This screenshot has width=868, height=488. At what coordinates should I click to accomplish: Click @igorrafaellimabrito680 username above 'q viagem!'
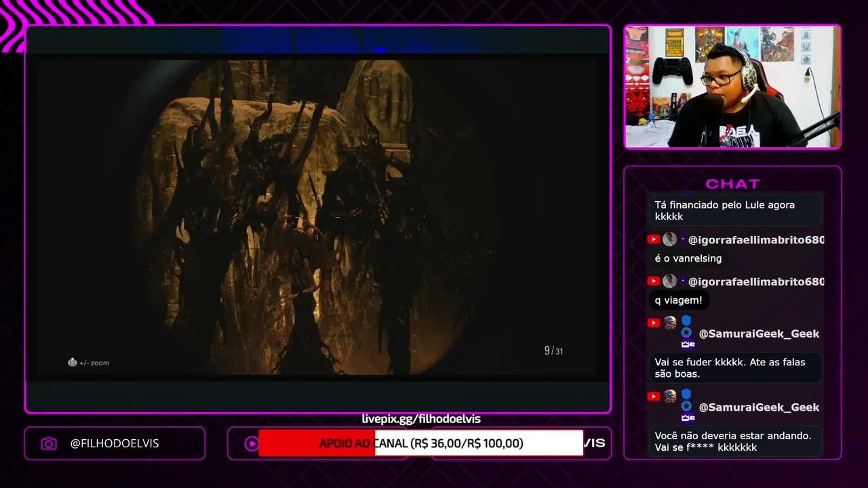point(756,282)
